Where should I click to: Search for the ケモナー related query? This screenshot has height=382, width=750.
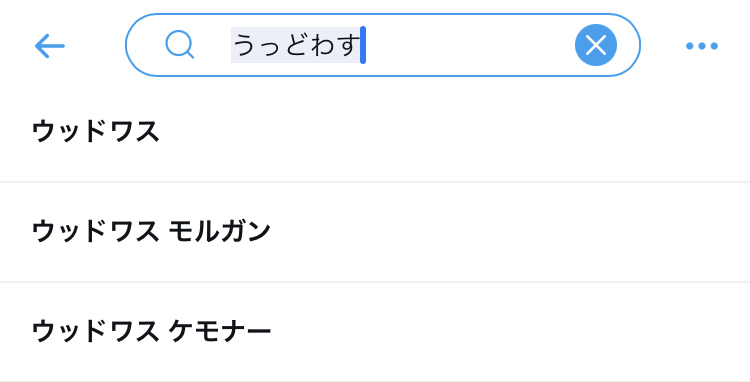click(x=375, y=332)
